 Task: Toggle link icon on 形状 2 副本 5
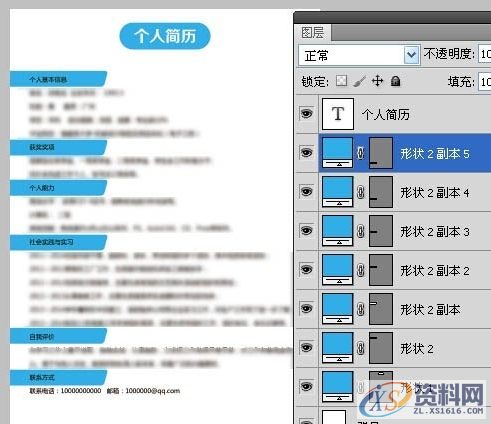tap(361, 153)
